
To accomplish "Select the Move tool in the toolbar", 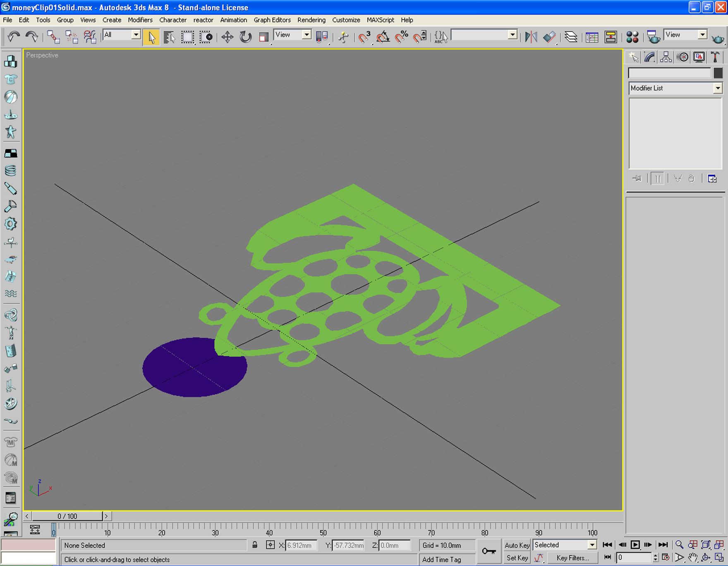I will (x=227, y=37).
